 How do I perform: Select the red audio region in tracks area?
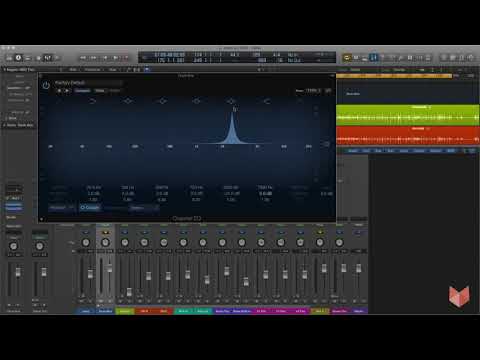(408, 136)
